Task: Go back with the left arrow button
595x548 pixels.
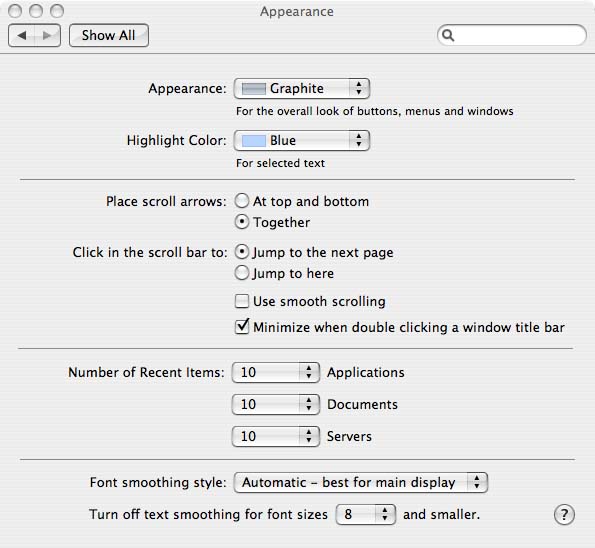Action: (22, 36)
